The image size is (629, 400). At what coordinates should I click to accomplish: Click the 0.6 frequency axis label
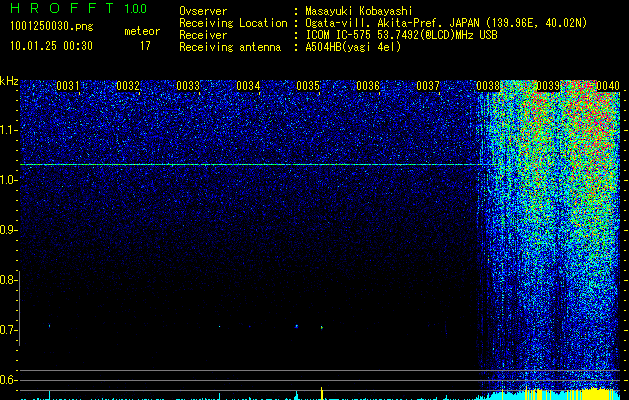(8, 380)
